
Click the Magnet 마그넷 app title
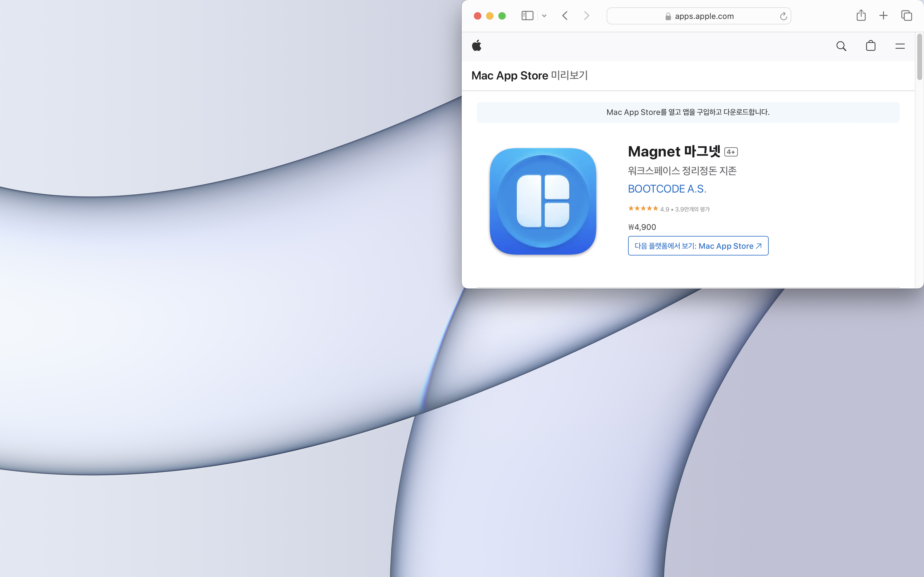[x=674, y=152]
